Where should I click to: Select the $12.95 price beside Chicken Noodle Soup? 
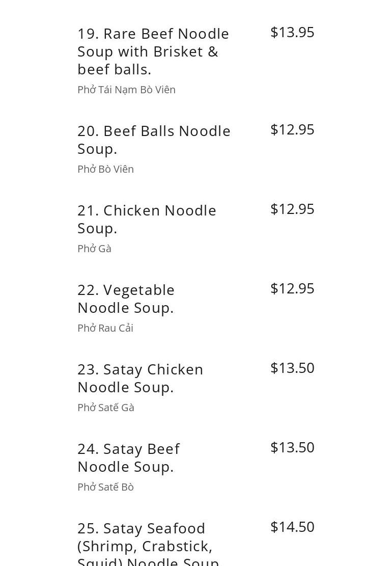click(292, 209)
